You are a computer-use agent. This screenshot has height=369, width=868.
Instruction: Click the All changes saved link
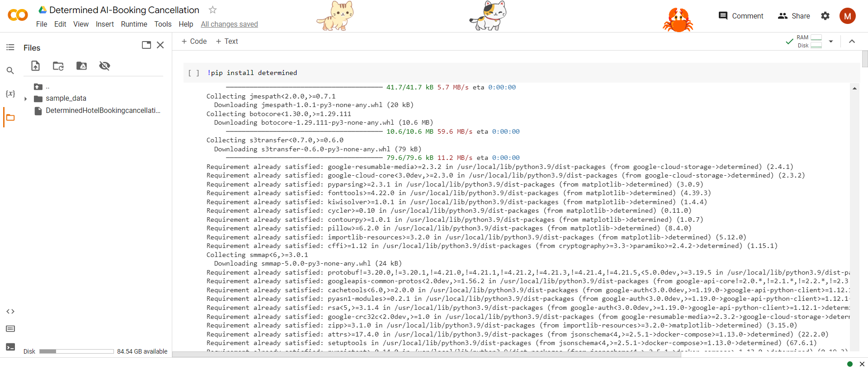[229, 24]
